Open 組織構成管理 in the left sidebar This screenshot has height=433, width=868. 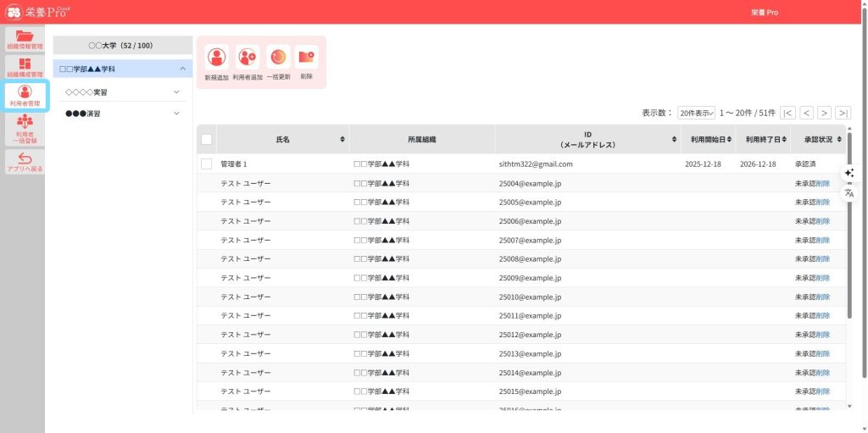tap(24, 67)
